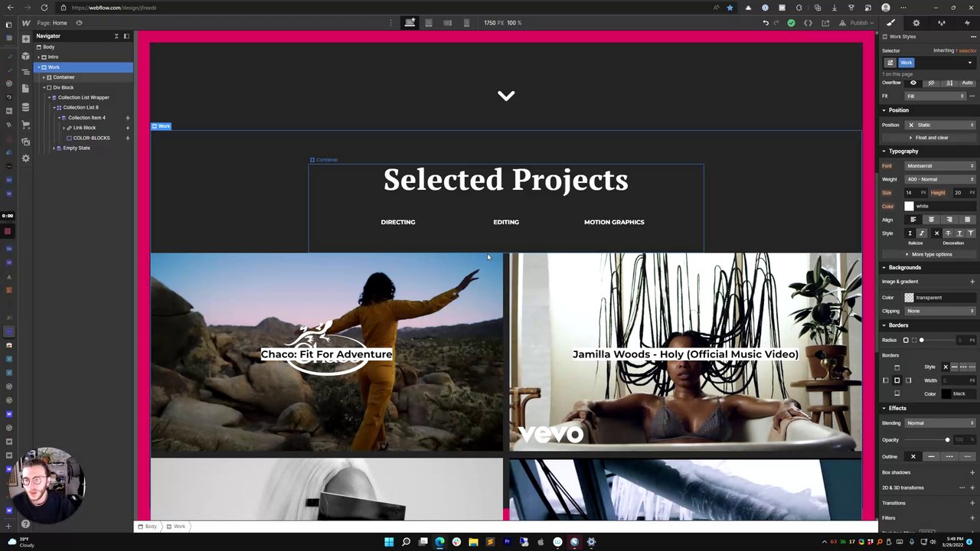Adjust the border Radius slider handle
Image resolution: width=980 pixels, height=551 pixels.
(922, 341)
